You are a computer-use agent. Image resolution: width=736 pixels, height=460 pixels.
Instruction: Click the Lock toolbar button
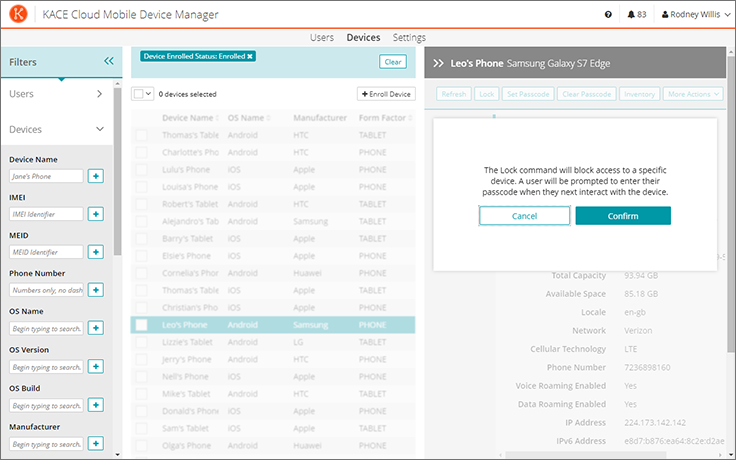486,94
